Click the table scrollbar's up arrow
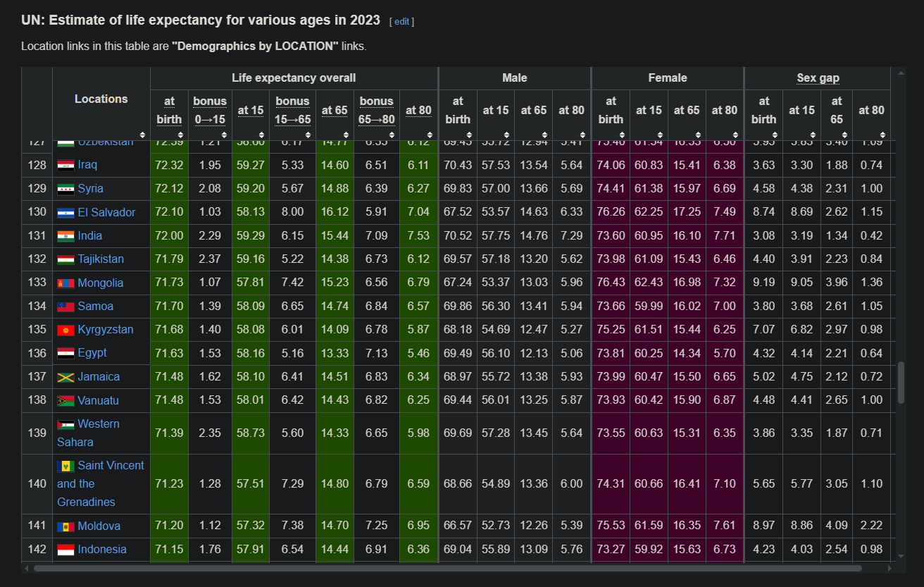This screenshot has height=587, width=924. pos(901,73)
